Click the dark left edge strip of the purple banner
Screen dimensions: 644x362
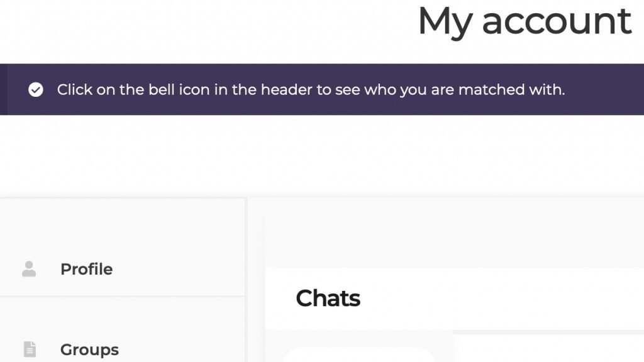[3, 89]
